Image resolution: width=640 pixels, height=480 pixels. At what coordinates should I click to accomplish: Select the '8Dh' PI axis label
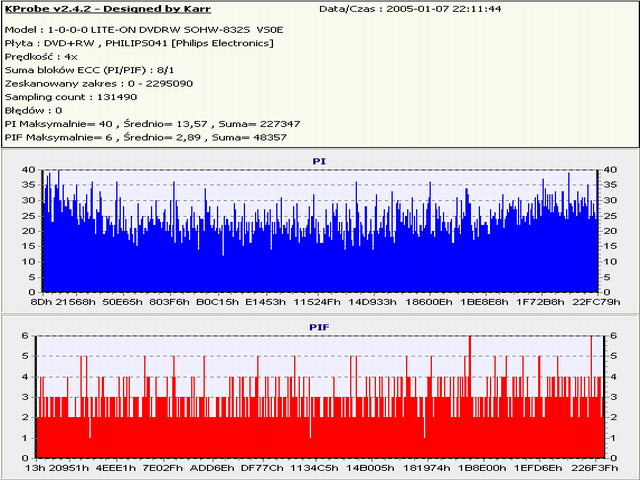pyautogui.click(x=42, y=302)
